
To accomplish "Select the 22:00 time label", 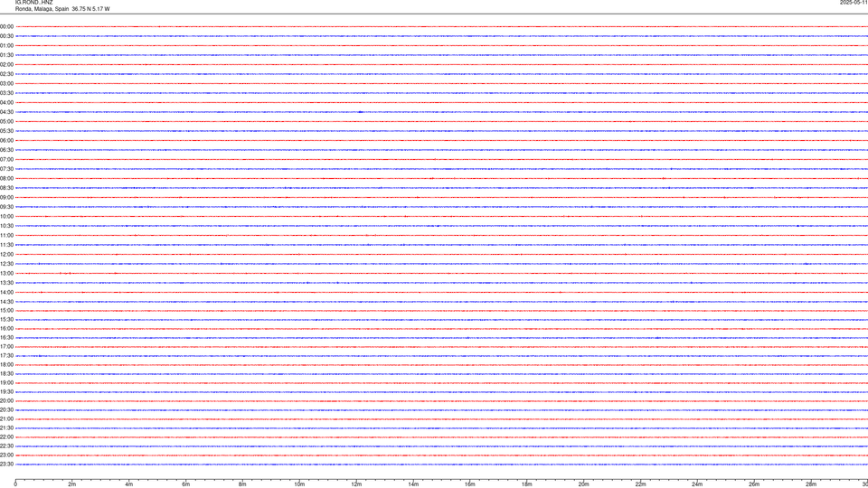I will pos(6,436).
